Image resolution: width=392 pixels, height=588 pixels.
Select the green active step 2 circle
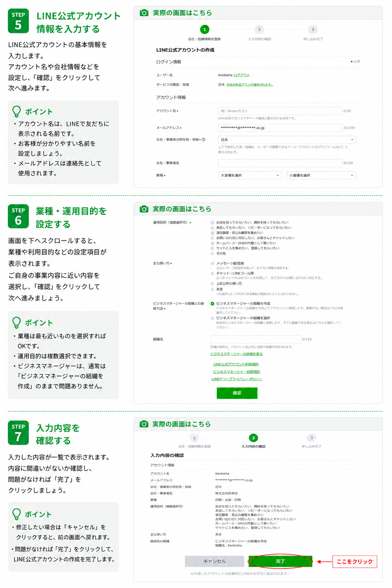click(x=253, y=438)
